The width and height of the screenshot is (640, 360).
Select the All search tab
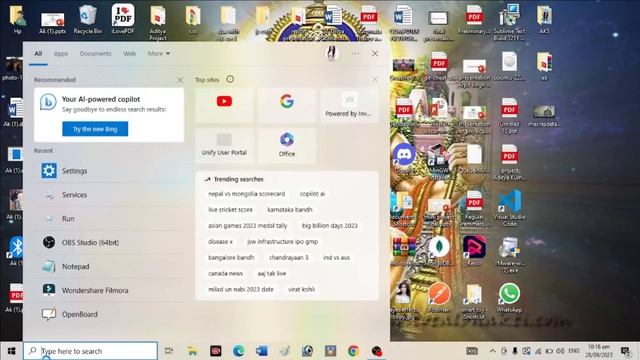[x=38, y=53]
